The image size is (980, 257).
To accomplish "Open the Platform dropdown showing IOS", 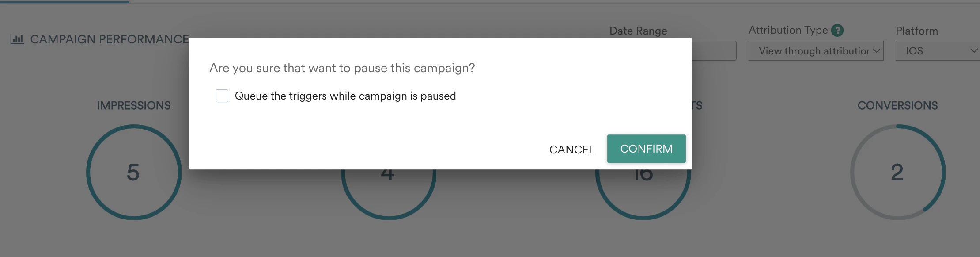I will click(x=936, y=50).
